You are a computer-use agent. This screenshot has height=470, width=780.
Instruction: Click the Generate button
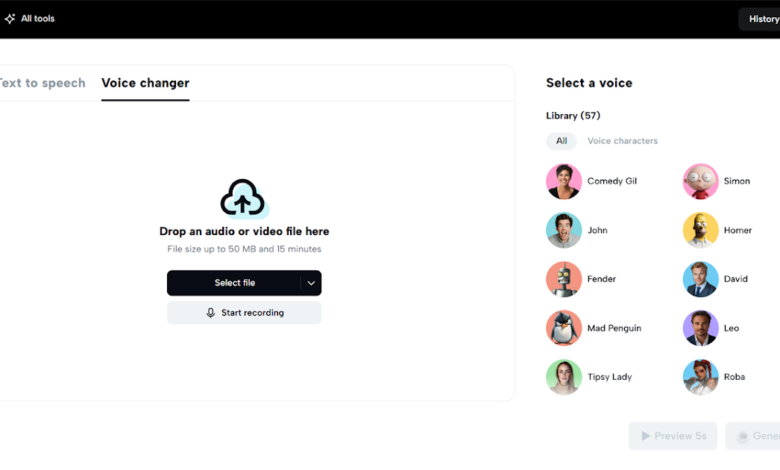(753, 436)
